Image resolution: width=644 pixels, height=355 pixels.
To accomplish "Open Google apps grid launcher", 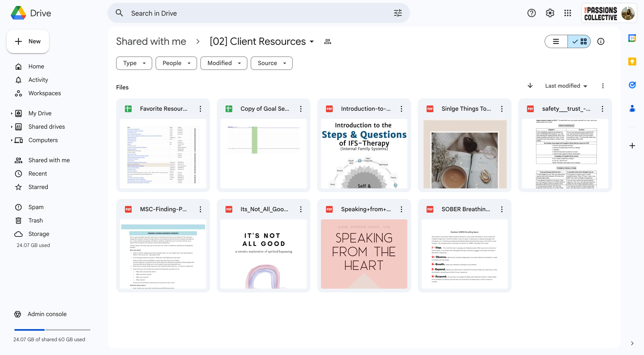I will point(567,13).
